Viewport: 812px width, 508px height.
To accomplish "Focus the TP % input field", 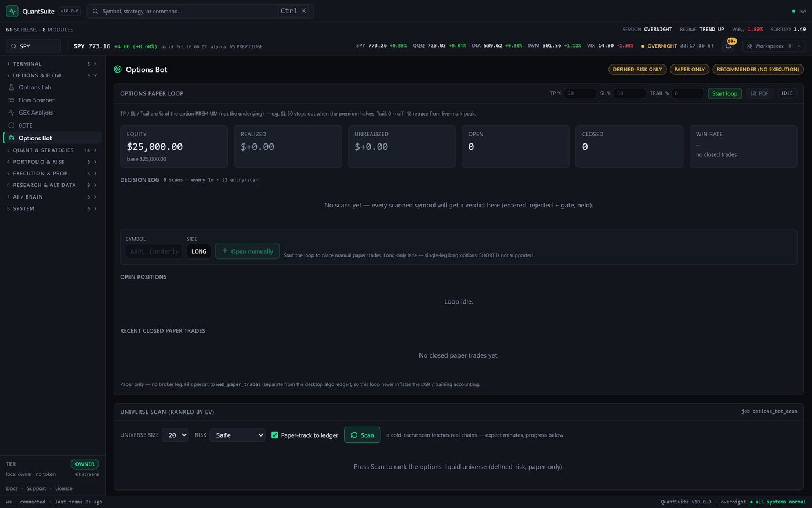I will coord(580,93).
